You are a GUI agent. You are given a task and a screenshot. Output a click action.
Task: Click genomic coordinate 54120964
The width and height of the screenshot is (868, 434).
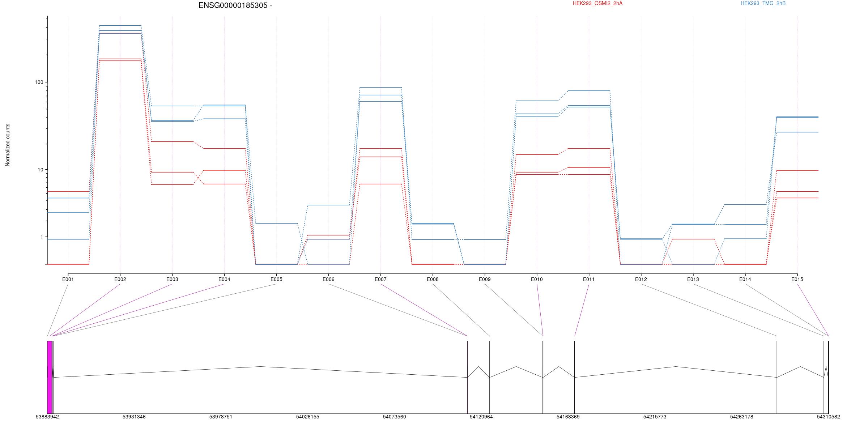pyautogui.click(x=481, y=417)
